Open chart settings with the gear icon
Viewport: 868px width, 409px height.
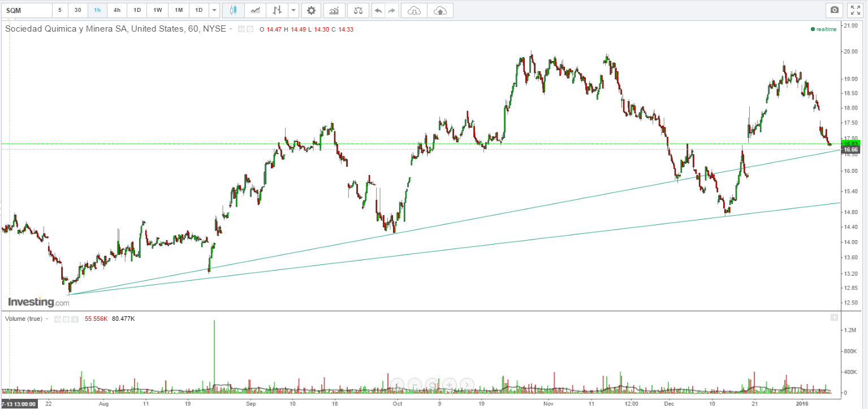tap(311, 10)
